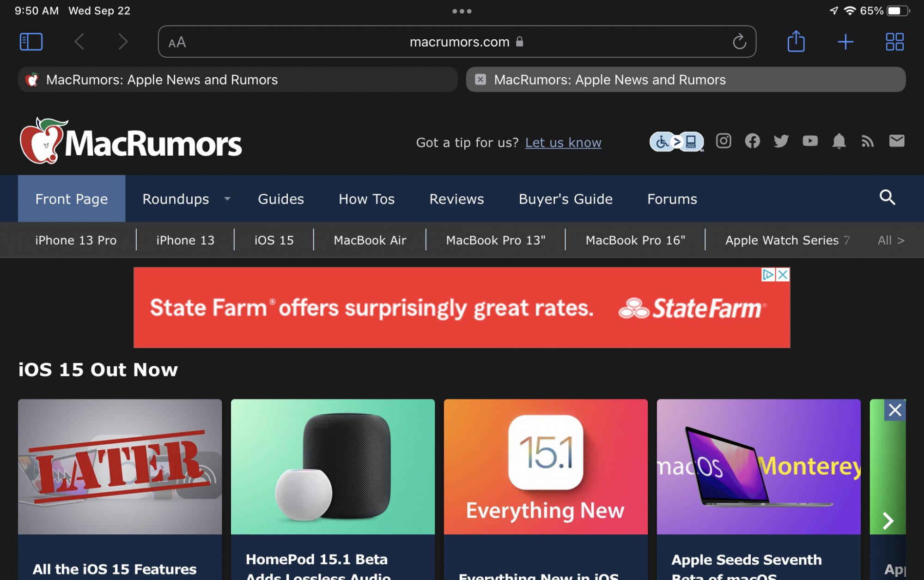Open MacRumors Twitter icon

781,141
